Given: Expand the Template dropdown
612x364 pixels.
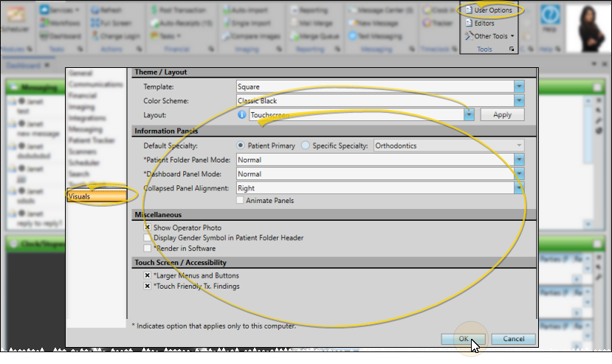Looking at the screenshot, I should [x=519, y=86].
